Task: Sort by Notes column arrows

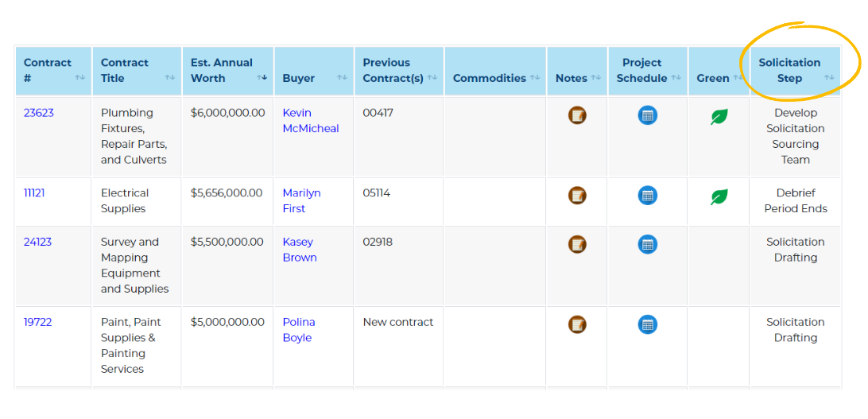Action: pyautogui.click(x=595, y=78)
